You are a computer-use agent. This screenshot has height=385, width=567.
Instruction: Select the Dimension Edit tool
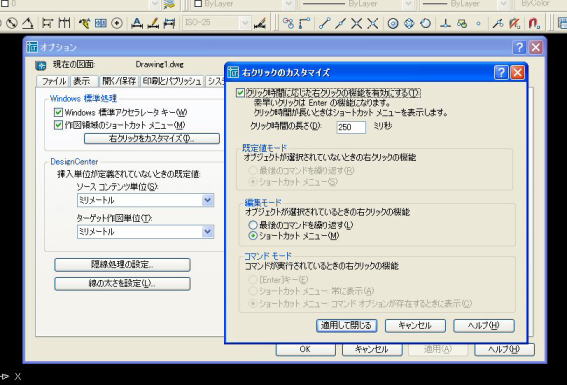pos(136,23)
